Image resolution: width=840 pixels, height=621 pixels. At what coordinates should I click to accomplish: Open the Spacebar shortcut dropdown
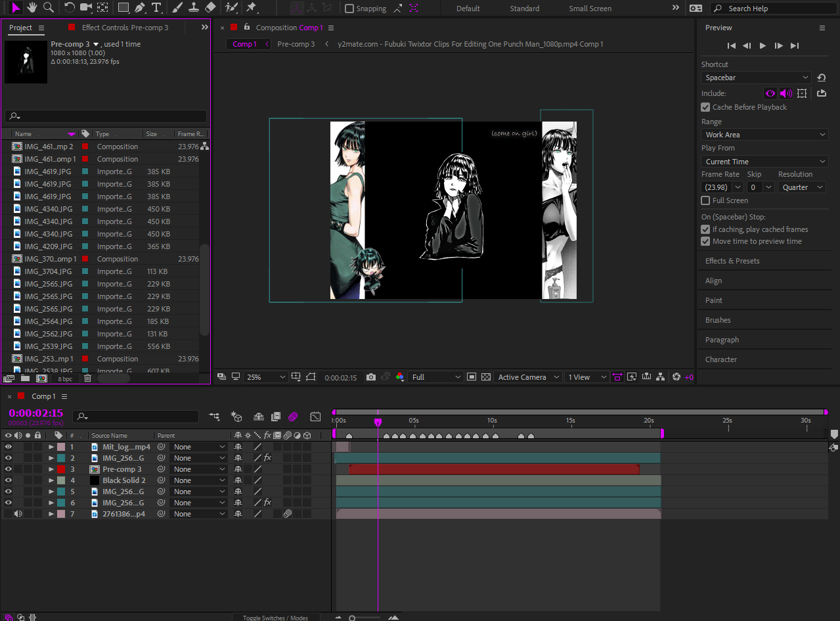click(x=756, y=78)
